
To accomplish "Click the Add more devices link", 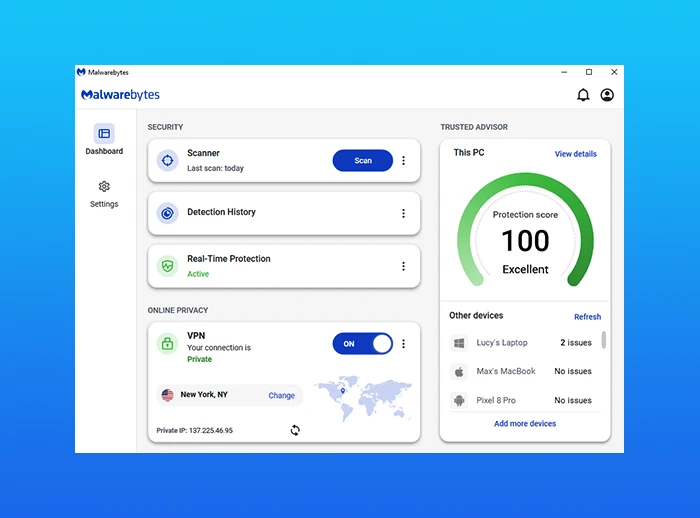I will coord(525,424).
